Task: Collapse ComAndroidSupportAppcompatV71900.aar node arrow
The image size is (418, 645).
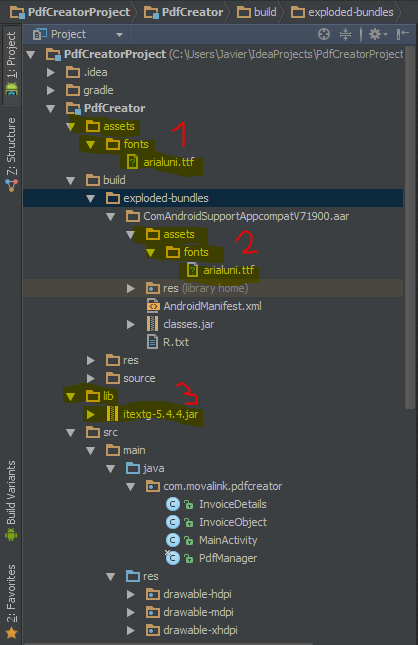Action: (x=110, y=216)
